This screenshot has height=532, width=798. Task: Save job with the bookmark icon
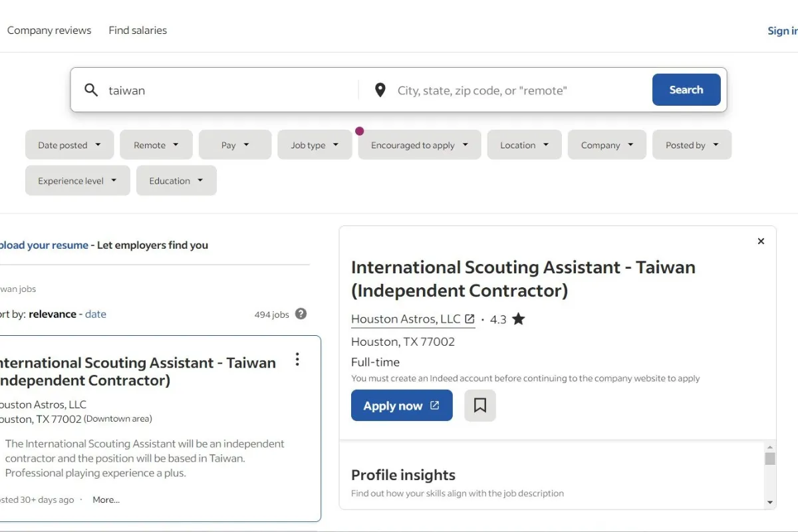(x=480, y=406)
